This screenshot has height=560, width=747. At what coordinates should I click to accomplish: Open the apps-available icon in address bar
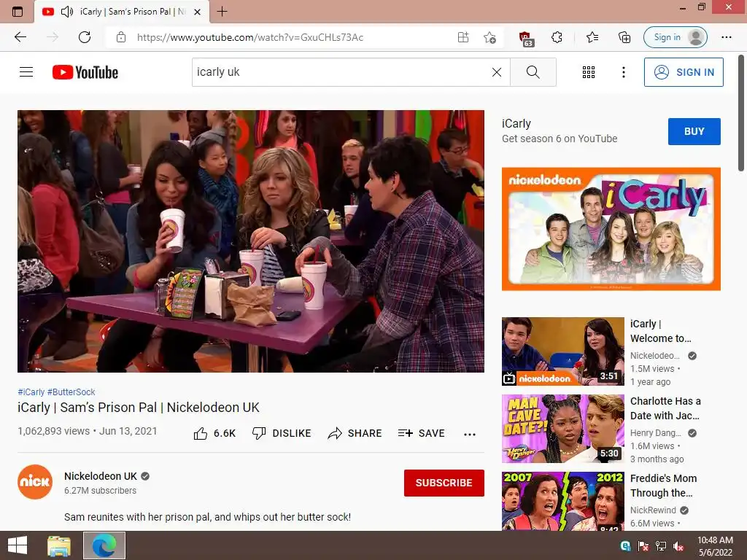click(463, 37)
